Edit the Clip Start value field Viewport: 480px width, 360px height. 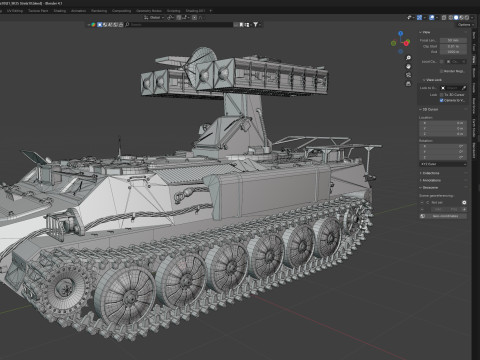coord(453,46)
